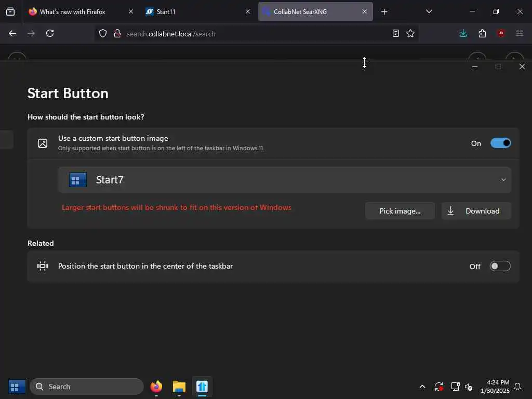
Task: Open the tracking protection shield icon
Action: click(103, 33)
